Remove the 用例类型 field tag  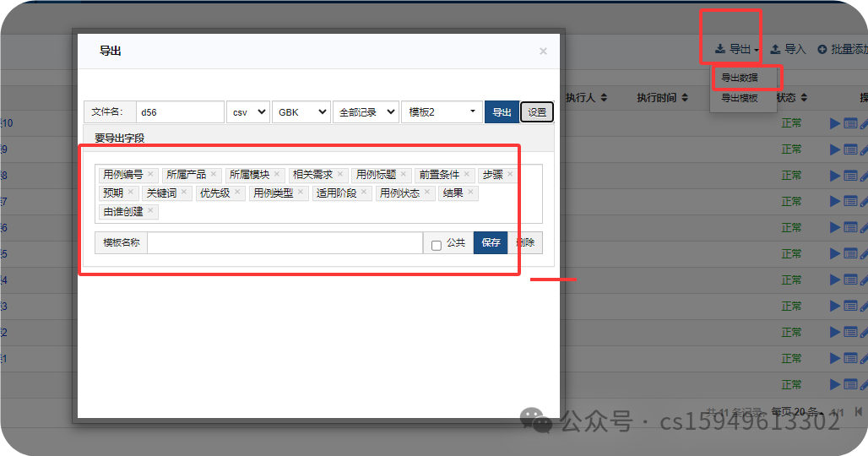point(301,192)
